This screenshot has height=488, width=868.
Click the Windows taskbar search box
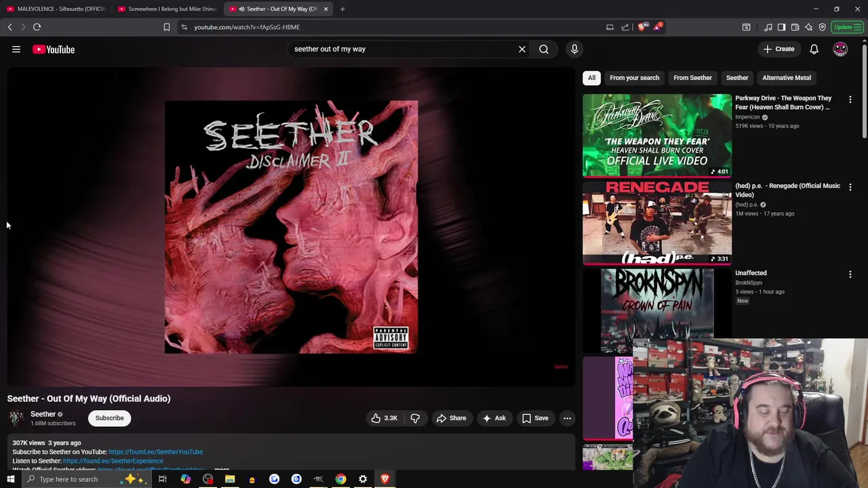88,479
